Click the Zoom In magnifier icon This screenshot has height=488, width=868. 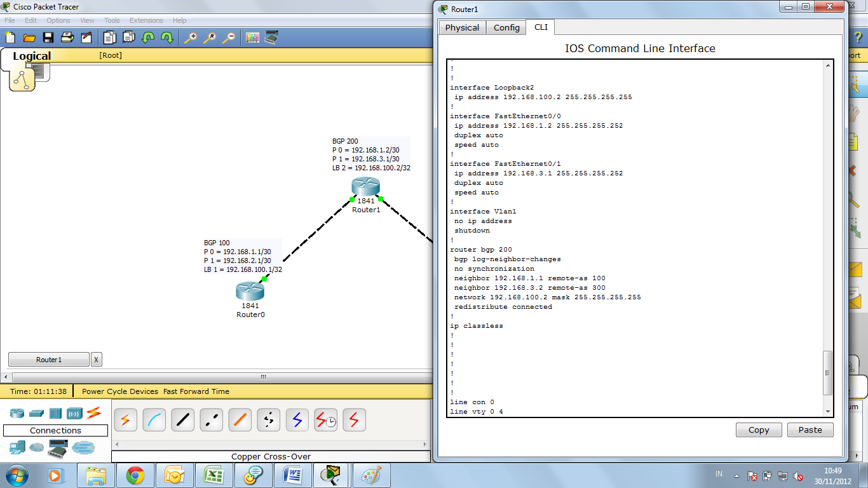191,37
